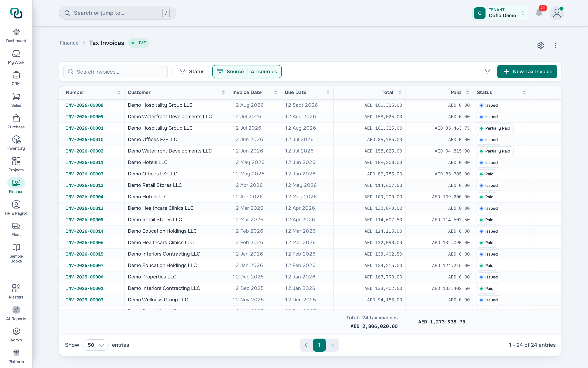The image size is (588, 368).
Task: Click the advanced filter funnel icon
Action: click(x=487, y=72)
